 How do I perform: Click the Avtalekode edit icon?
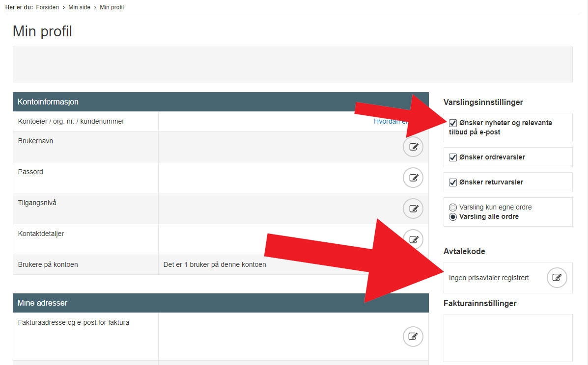pyautogui.click(x=557, y=278)
